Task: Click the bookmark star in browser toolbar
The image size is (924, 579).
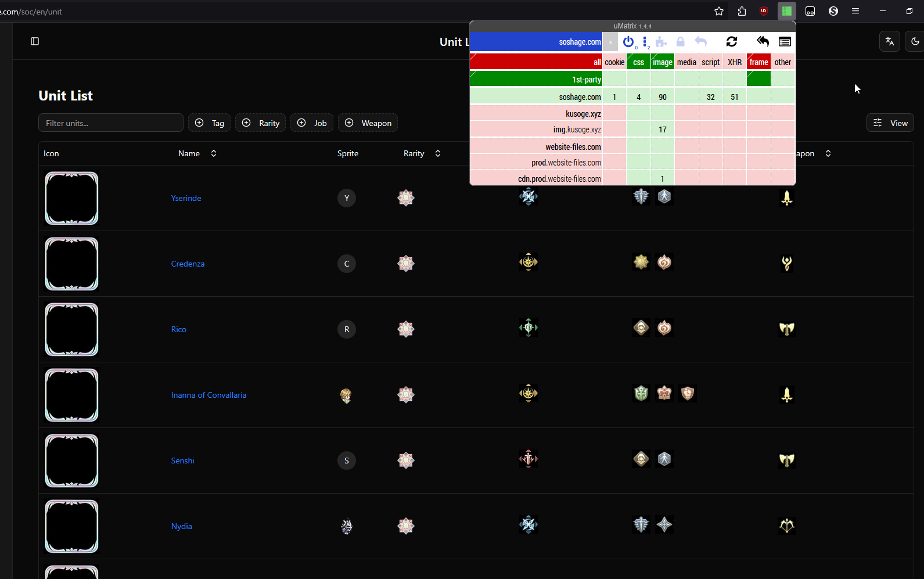Action: coord(719,11)
